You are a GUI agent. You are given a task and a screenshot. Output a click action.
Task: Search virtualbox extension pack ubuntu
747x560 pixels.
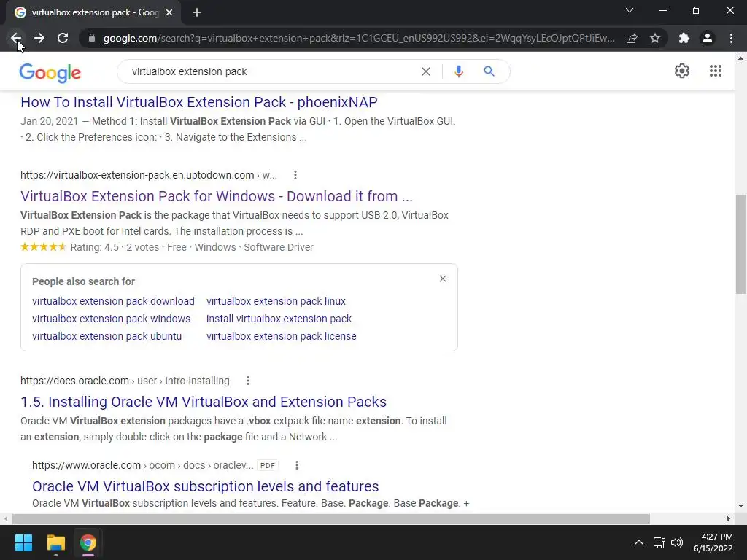pyautogui.click(x=107, y=336)
